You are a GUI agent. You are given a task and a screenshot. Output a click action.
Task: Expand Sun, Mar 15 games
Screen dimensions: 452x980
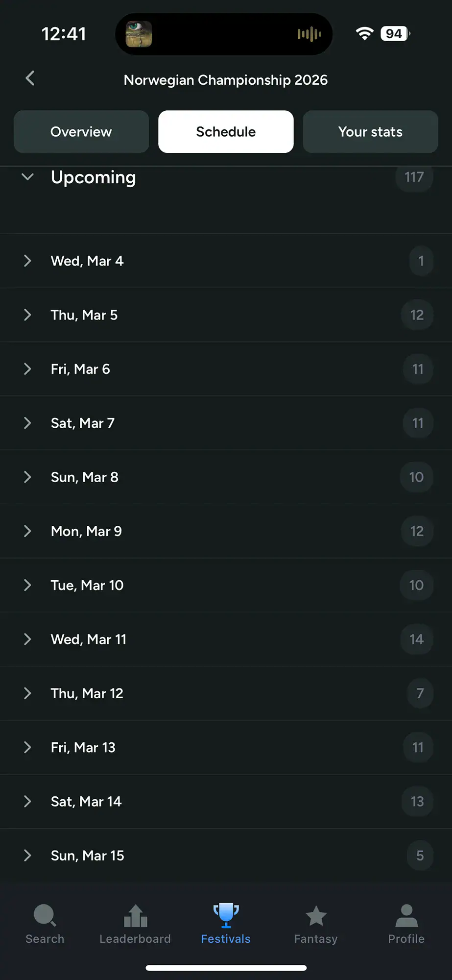(88, 856)
